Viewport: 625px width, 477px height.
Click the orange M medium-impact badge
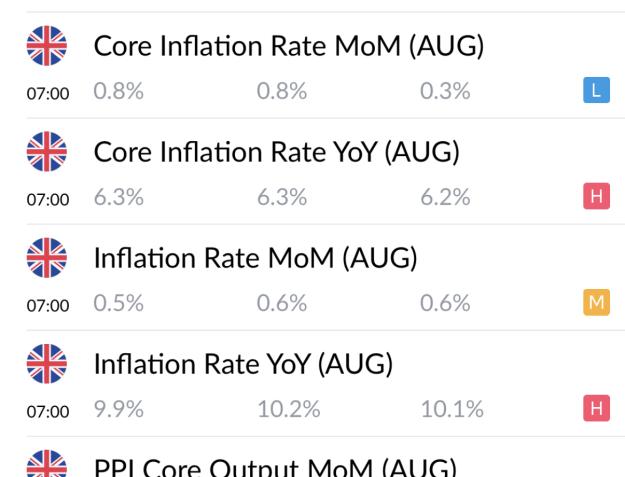pyautogui.click(x=596, y=302)
